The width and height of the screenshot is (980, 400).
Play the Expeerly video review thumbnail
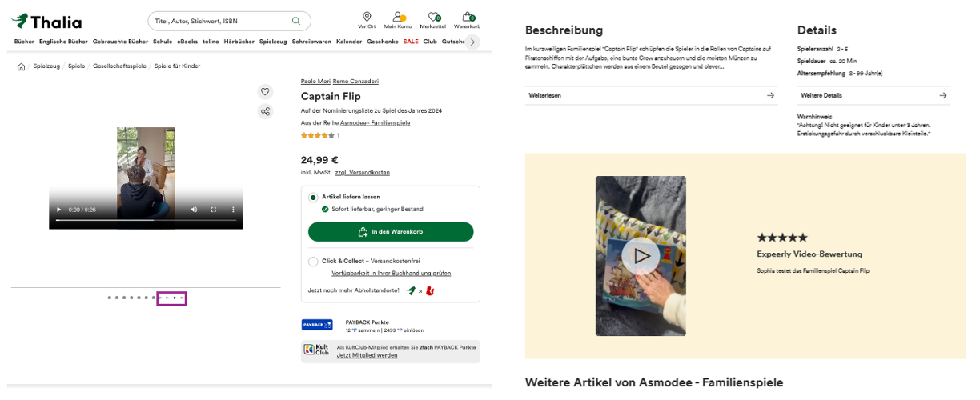641,256
